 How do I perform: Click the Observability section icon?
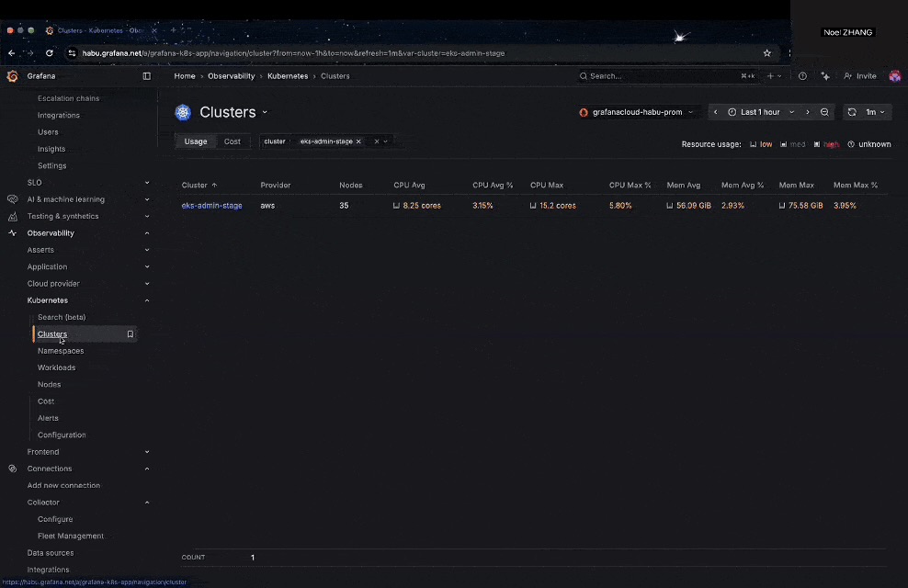[12, 232]
